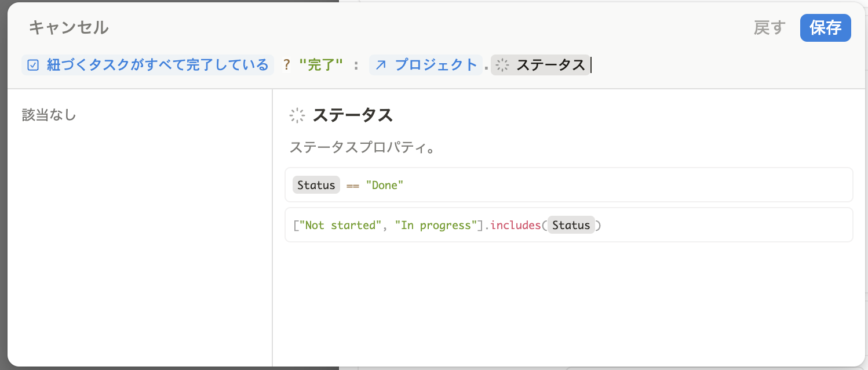Click the 該当なし item in the left list
Viewport: 868px width, 370px height.
pyautogui.click(x=49, y=115)
